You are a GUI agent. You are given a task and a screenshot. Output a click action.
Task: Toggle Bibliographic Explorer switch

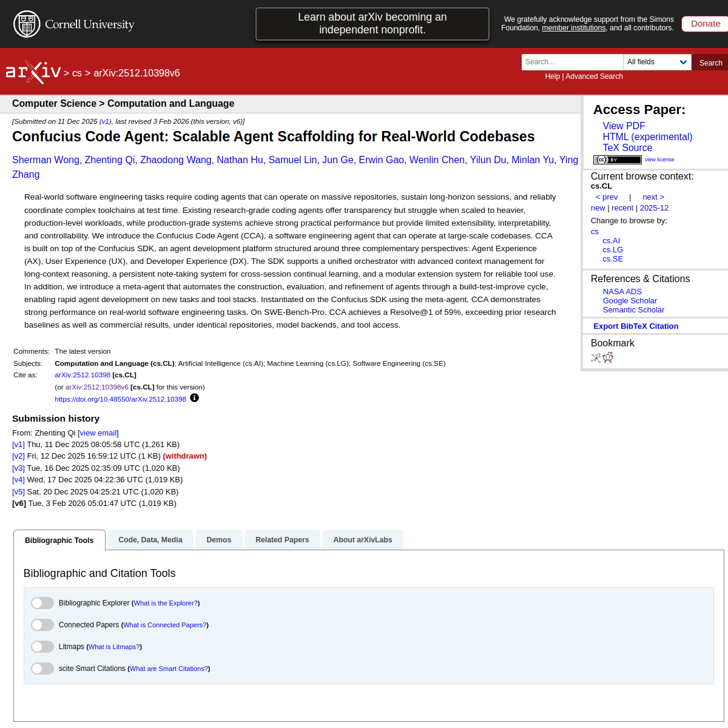click(x=42, y=603)
